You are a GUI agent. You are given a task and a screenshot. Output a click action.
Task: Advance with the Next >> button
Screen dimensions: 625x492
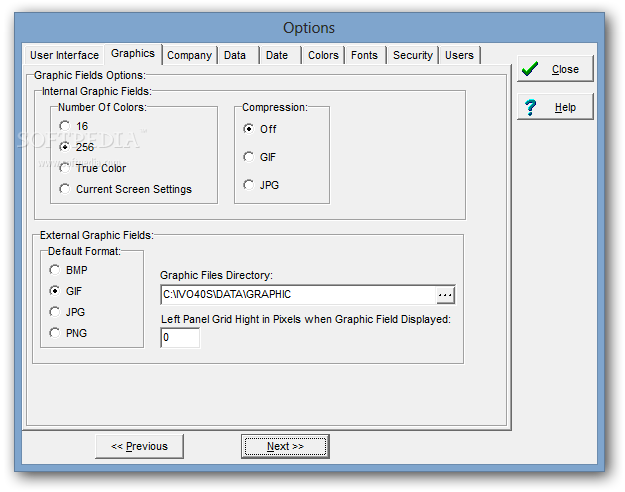coord(285,446)
